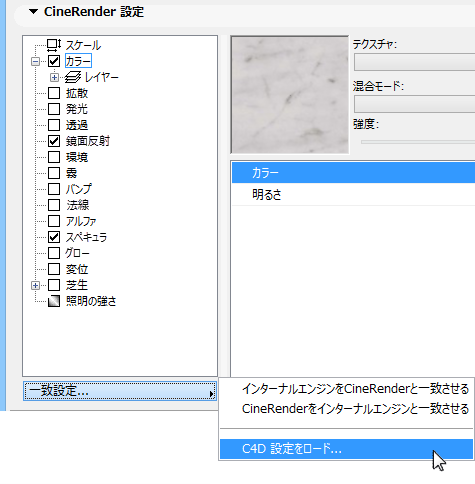Select the スペキュラ channel label
Viewport: 475px width, 484px height.
coord(86,237)
